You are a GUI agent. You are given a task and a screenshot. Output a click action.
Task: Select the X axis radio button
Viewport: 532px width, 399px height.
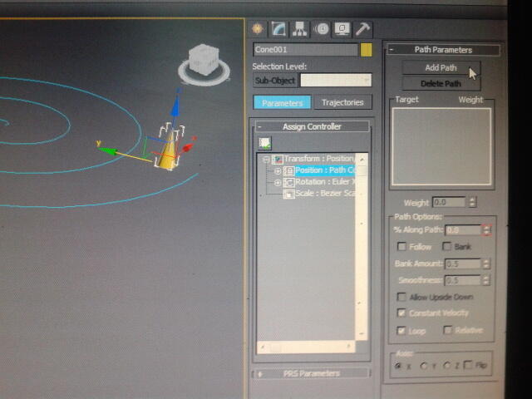(399, 366)
